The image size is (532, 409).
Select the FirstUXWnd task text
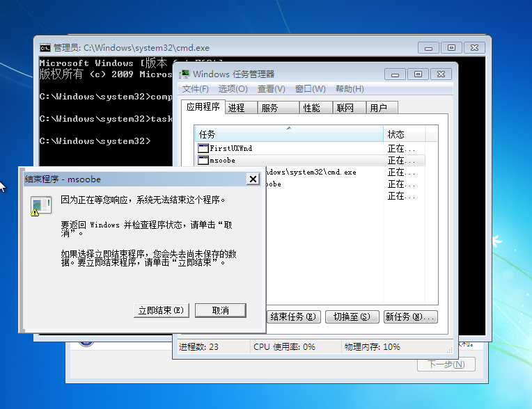pyautogui.click(x=230, y=148)
